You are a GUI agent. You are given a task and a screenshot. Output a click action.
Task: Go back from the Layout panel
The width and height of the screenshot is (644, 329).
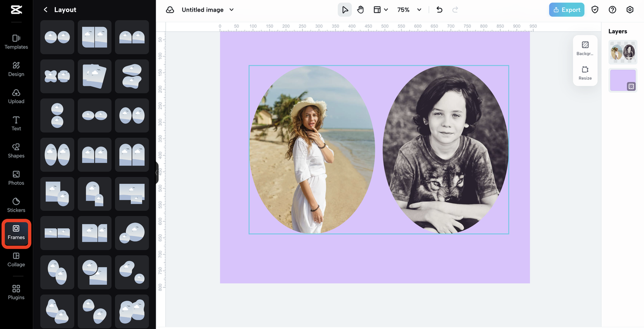46,10
